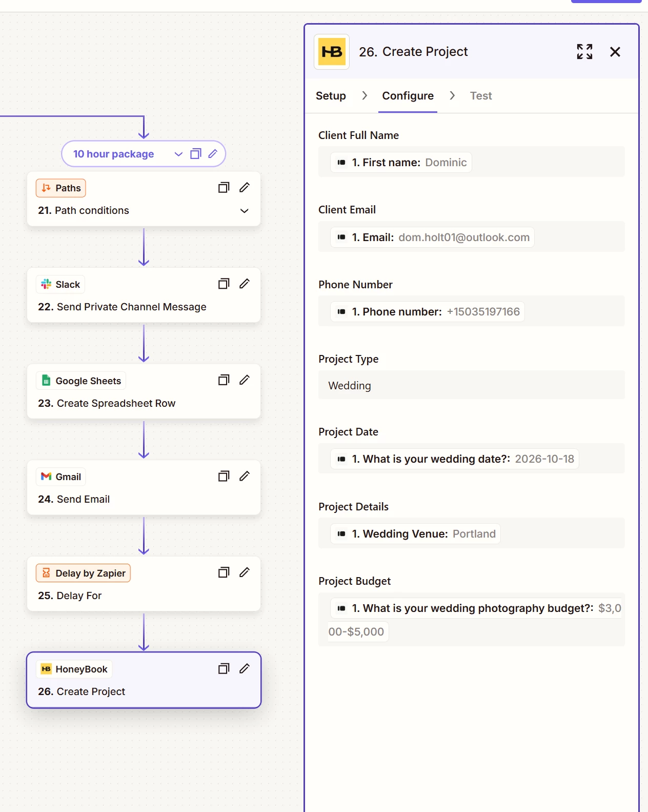Screen dimensions: 648x812
Task: Duplicate the HoneyBook Create Project step
Action: (224, 668)
